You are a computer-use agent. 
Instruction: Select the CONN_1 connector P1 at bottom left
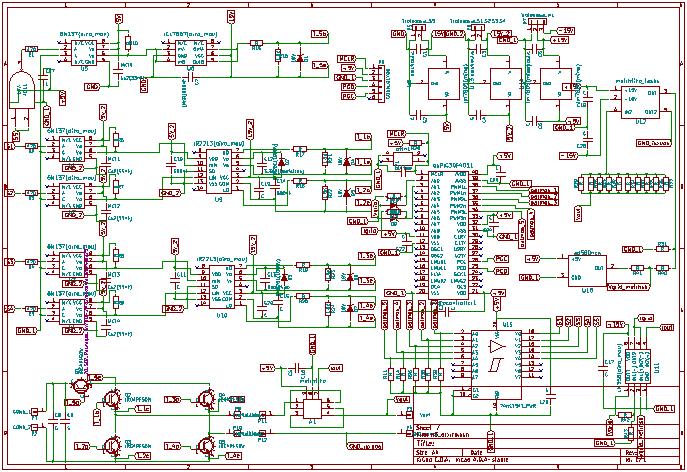pyautogui.click(x=35, y=412)
